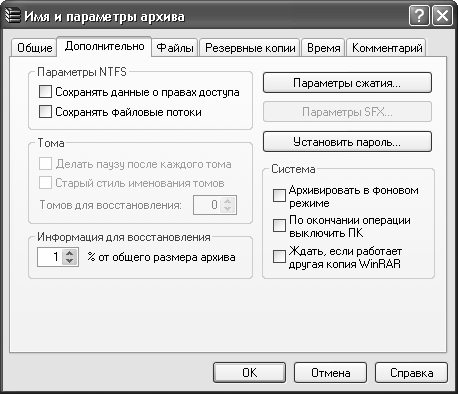Viewport: 458px width, 394px height.
Task: Click the question mark help icon in the title bar
Action: pos(419,16)
